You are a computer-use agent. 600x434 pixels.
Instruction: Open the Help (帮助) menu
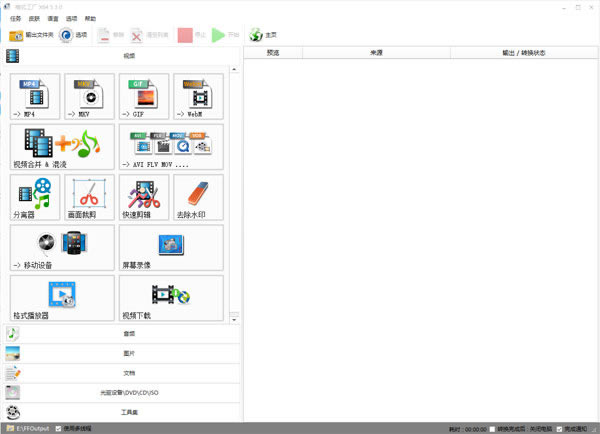coord(91,18)
